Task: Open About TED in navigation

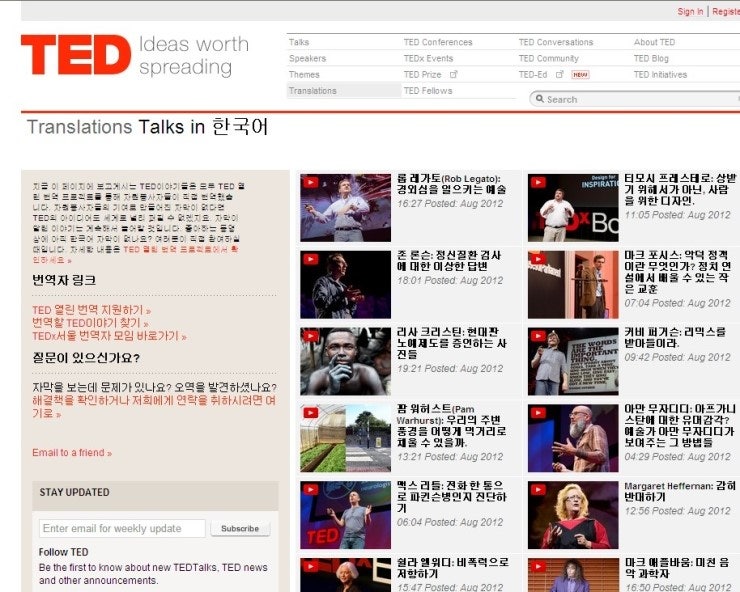Action: click(654, 42)
